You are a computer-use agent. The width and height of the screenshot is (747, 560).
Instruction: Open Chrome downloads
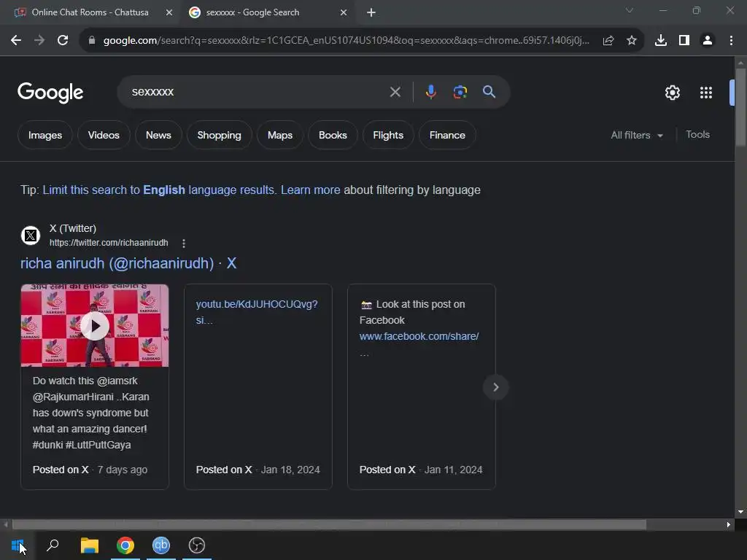(x=661, y=41)
